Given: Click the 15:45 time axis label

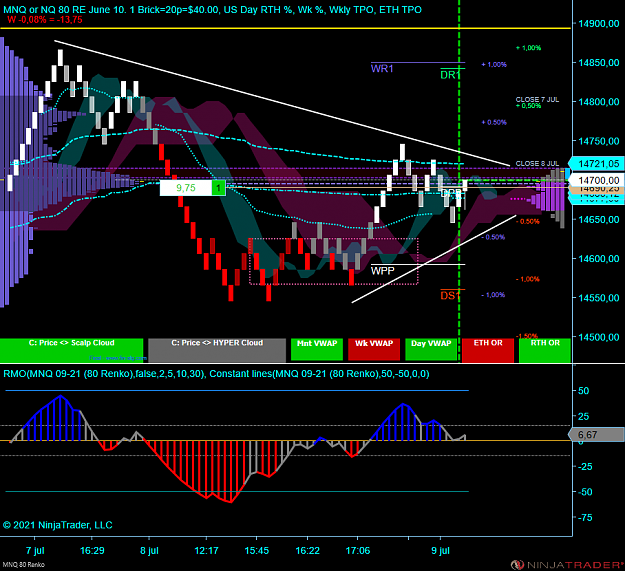Looking at the screenshot, I should pos(257,551).
